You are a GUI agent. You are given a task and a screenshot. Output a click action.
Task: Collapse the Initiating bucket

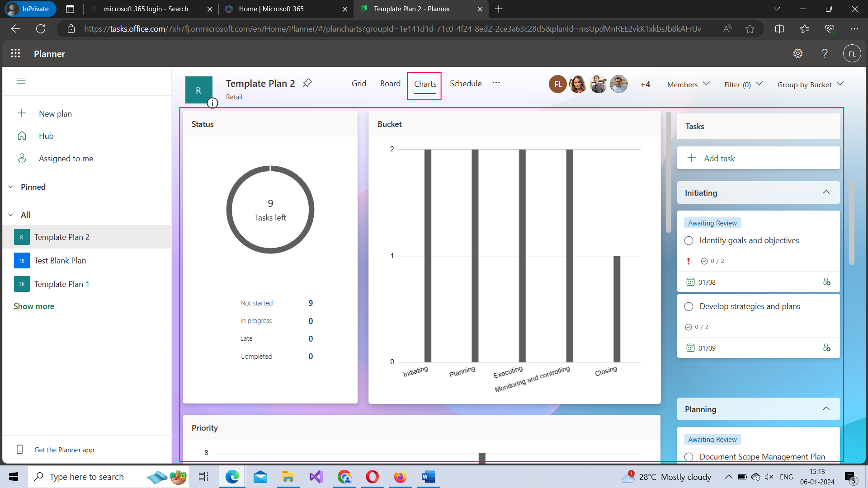pos(826,192)
